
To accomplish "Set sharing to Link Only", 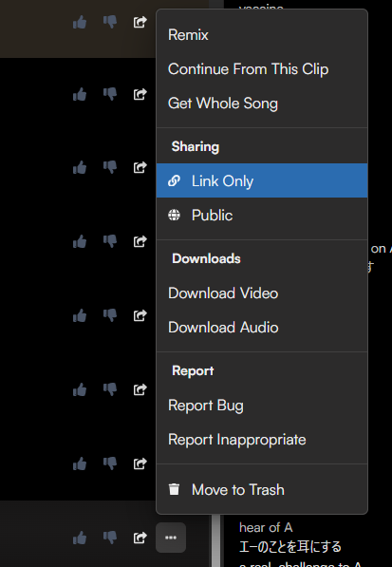I will coord(262,180).
